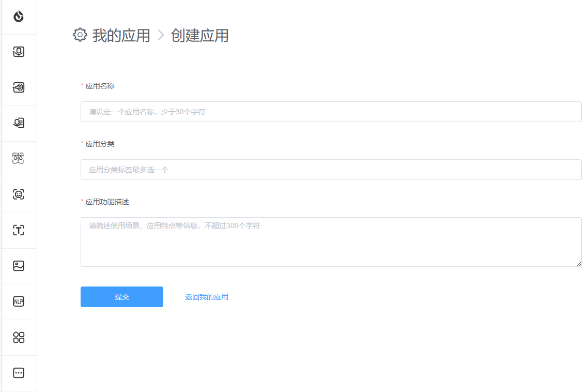Viewport: 588px width, 392px height.
Task: Select the text recognition T icon
Action: coord(19,230)
